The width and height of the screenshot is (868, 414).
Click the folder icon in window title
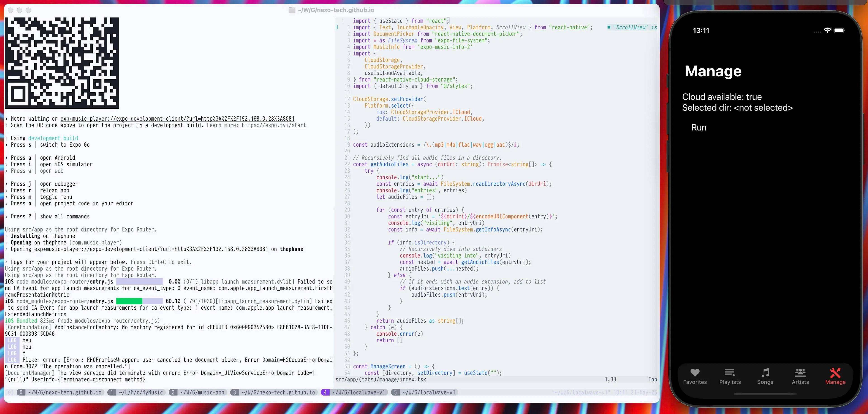click(292, 10)
